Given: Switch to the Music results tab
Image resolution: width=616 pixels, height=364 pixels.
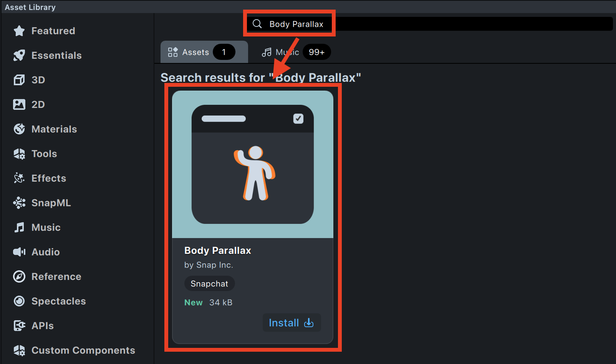Looking at the screenshot, I should coord(296,52).
